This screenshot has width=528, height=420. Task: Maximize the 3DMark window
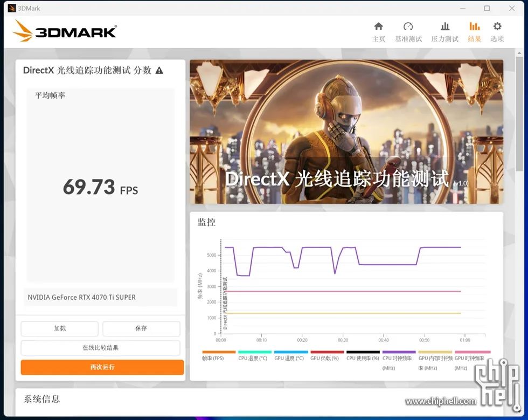tap(487, 8)
